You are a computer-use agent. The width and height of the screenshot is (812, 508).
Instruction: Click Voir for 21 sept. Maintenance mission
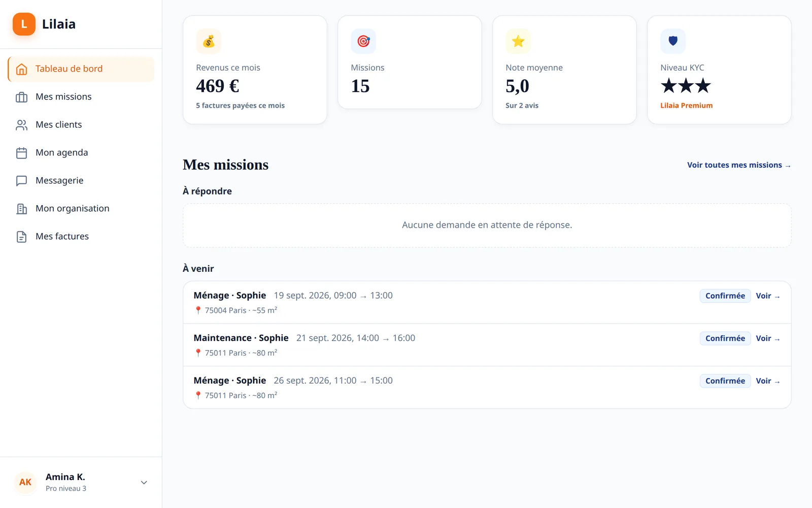[x=768, y=339]
